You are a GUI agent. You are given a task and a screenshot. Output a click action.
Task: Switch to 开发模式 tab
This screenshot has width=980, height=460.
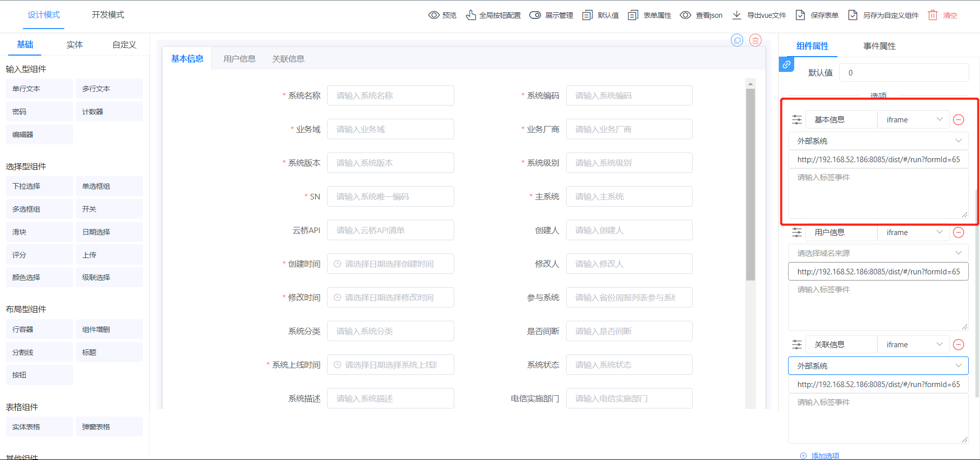coord(108,15)
